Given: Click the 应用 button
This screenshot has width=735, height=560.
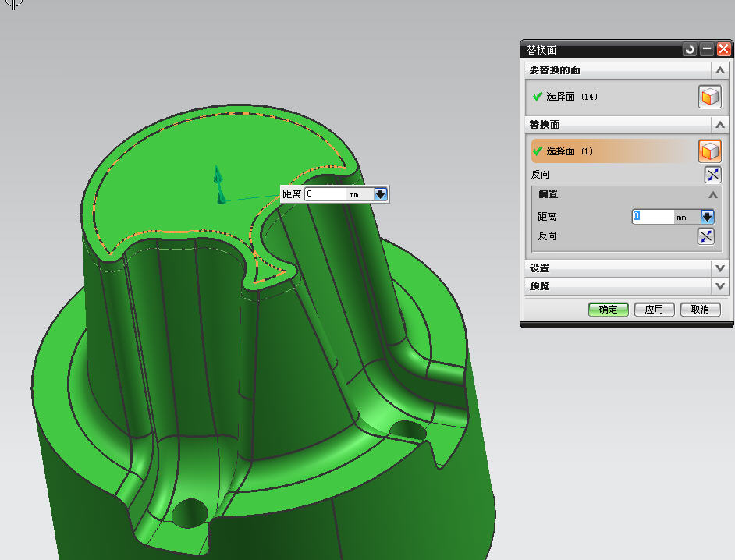Looking at the screenshot, I should click(654, 310).
